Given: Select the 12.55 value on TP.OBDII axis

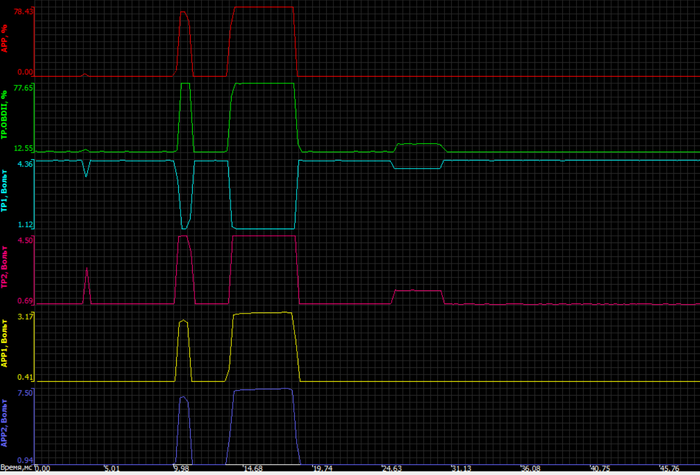Looking at the screenshot, I should click(23, 148).
